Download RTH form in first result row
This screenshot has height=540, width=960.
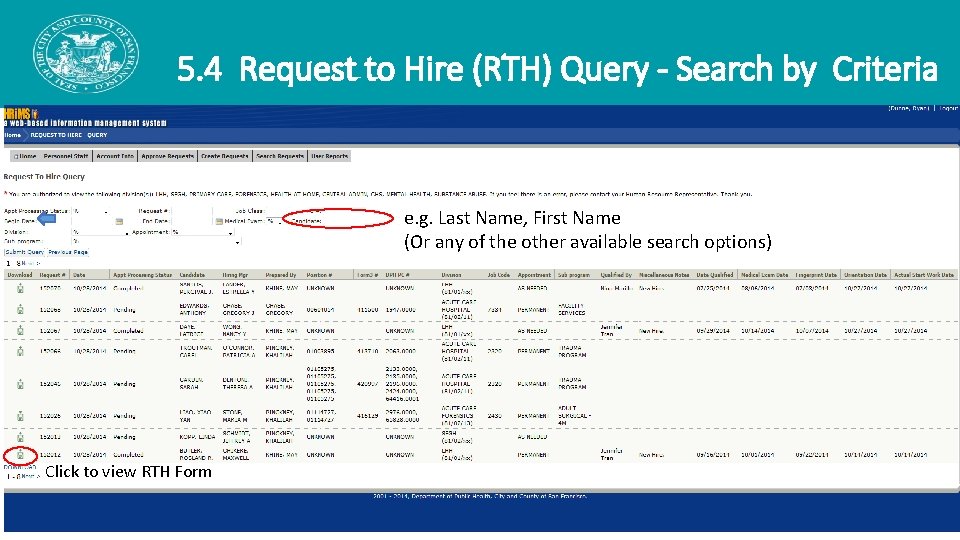(x=20, y=288)
